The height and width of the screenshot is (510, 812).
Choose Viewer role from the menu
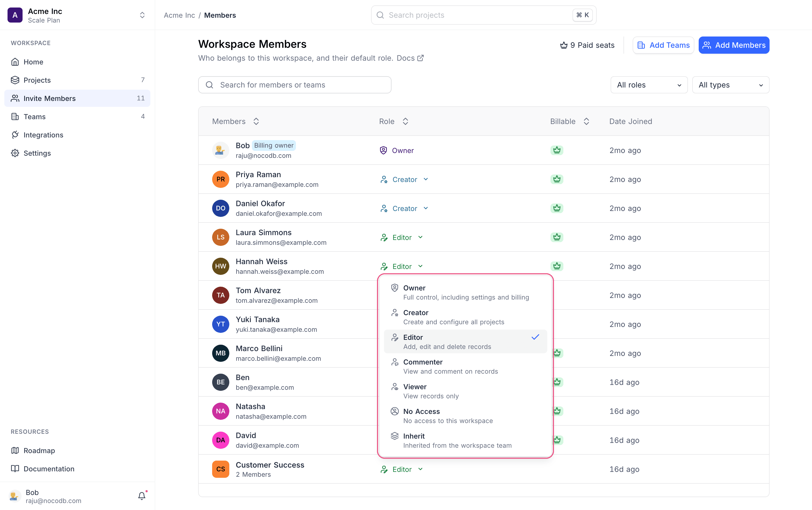(465, 391)
